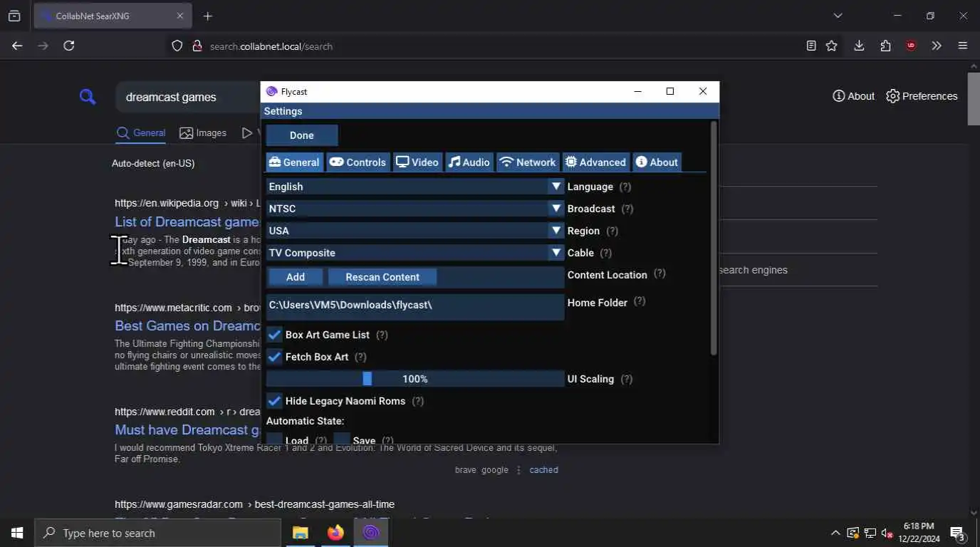
Task: Open the Best Games on Dreamcast result
Action: (x=187, y=325)
